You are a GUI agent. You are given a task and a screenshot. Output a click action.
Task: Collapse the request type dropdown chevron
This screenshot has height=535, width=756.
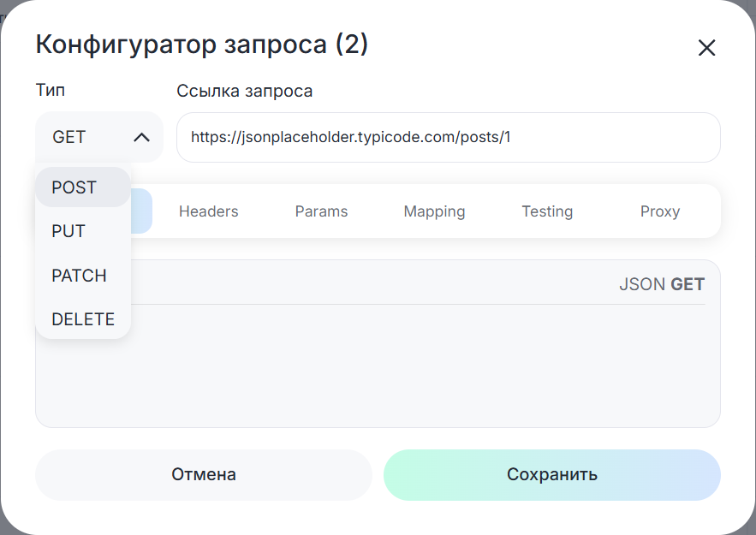coord(142,137)
